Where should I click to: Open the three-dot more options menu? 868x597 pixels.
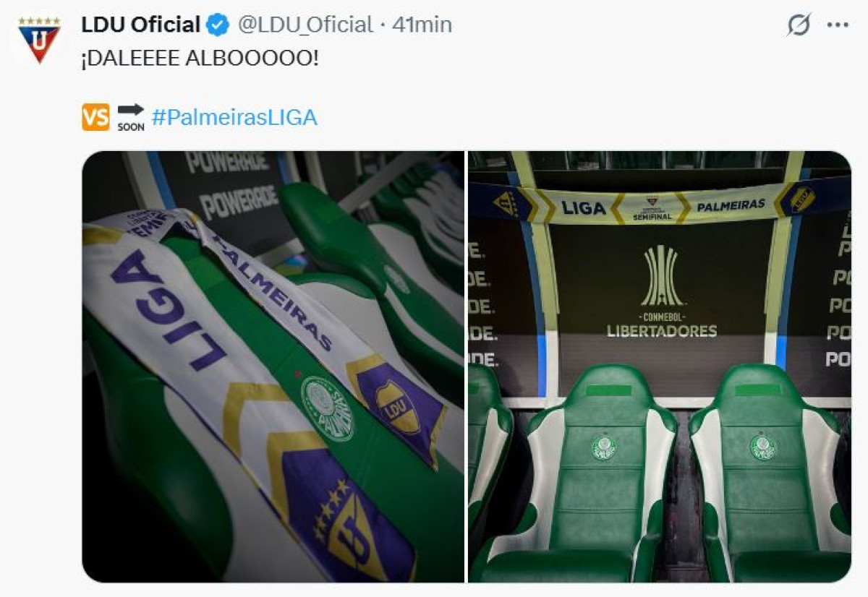(837, 25)
